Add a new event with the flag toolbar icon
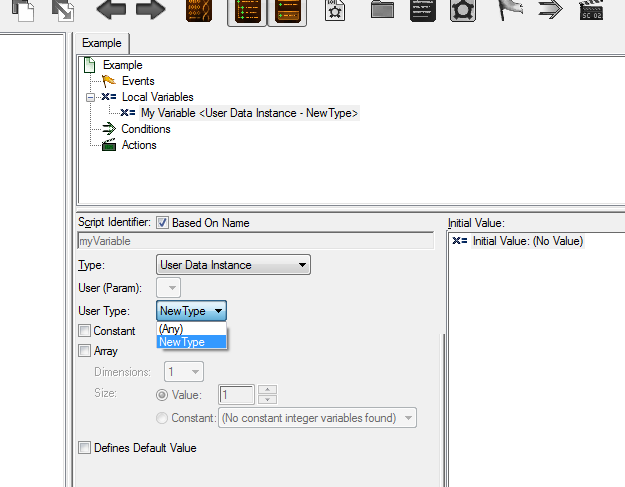This screenshot has width=625, height=487. 511,10
